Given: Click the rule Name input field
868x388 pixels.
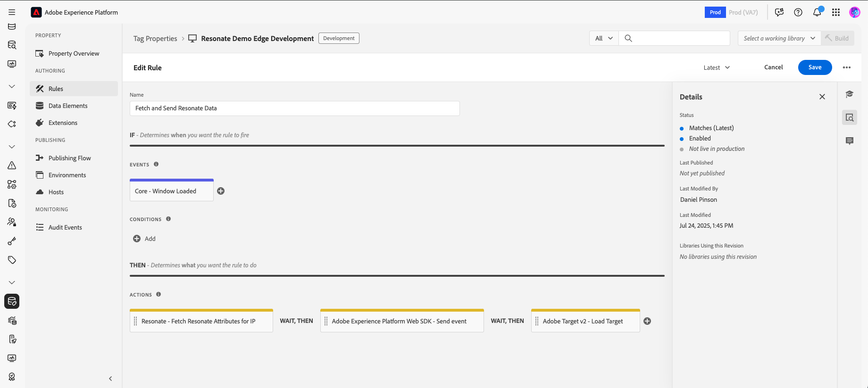Looking at the screenshot, I should click(x=295, y=108).
